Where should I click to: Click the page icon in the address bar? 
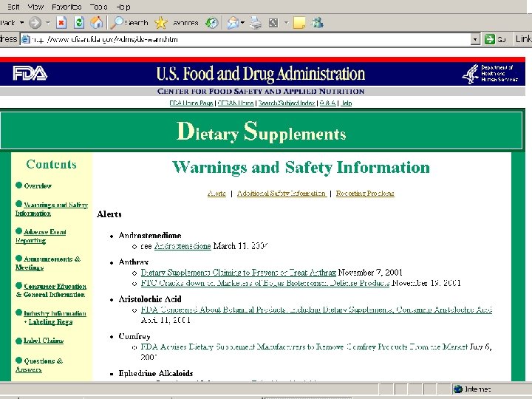click(25, 39)
